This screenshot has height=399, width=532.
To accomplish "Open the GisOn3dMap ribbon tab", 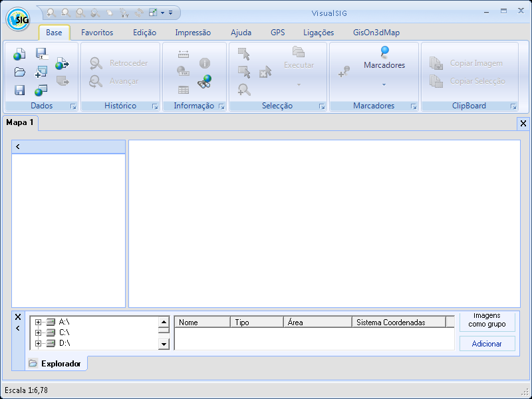I will click(376, 33).
